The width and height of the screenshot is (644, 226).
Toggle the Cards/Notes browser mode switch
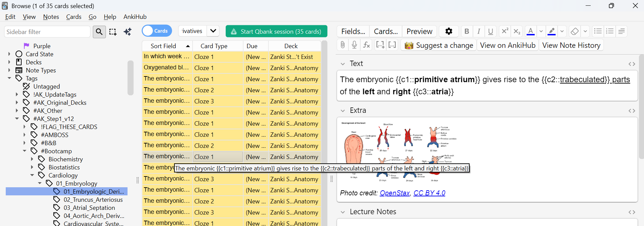[157, 31]
